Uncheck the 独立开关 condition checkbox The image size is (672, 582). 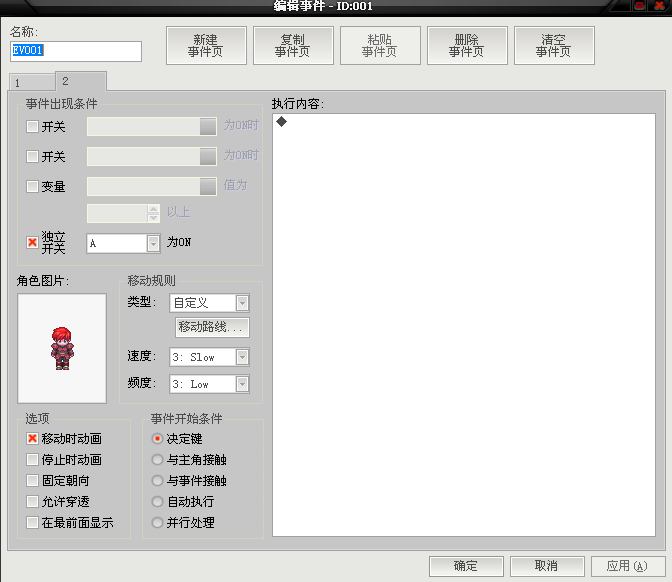tap(32, 243)
